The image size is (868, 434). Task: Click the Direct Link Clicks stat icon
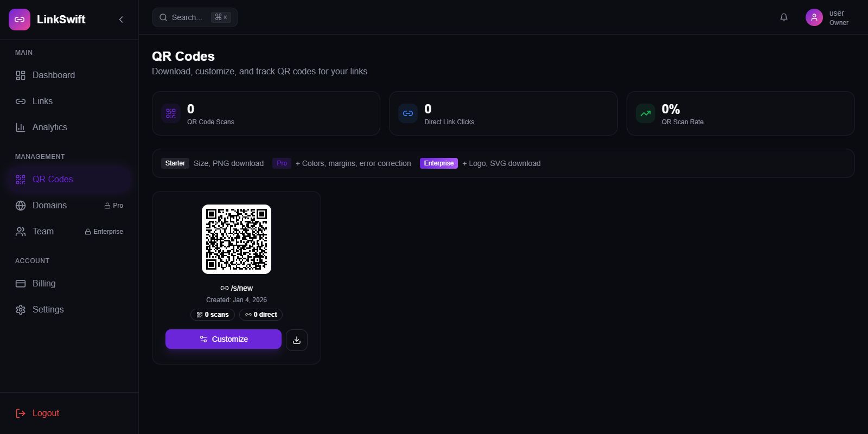tap(408, 113)
